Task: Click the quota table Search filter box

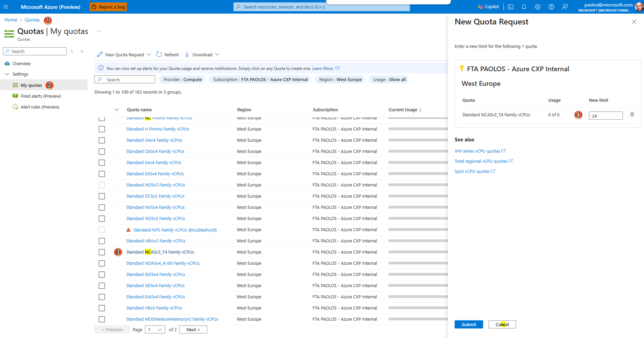Action: [x=125, y=80]
